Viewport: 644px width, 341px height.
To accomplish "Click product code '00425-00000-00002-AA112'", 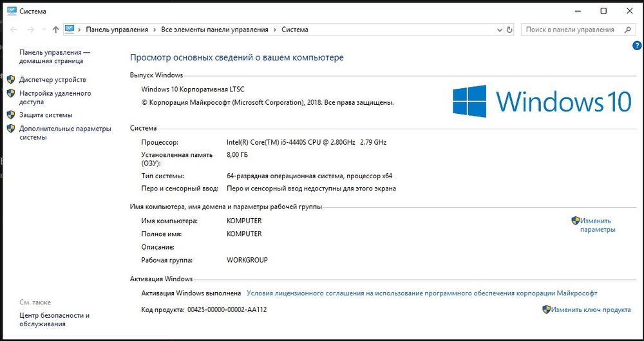I will [x=227, y=310].
